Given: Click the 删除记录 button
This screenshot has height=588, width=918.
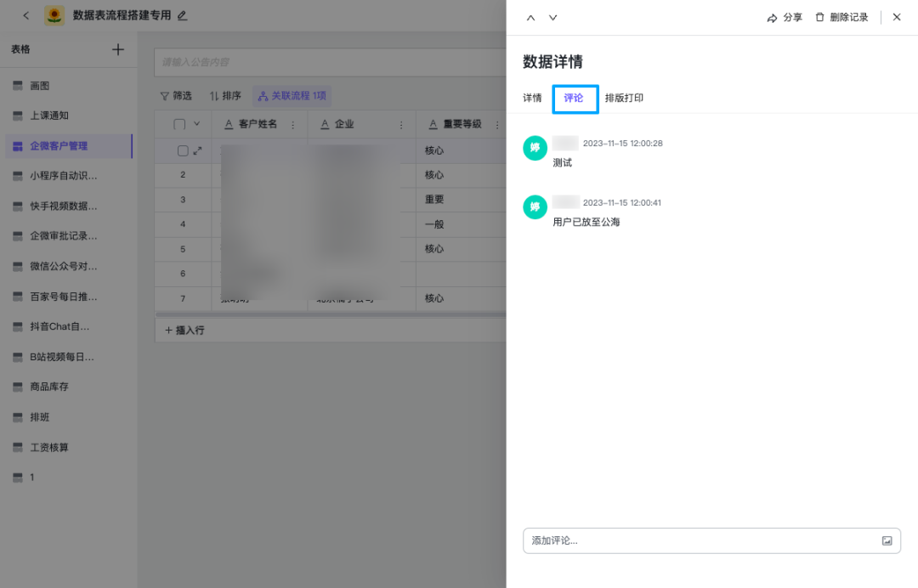Looking at the screenshot, I should [x=841, y=17].
